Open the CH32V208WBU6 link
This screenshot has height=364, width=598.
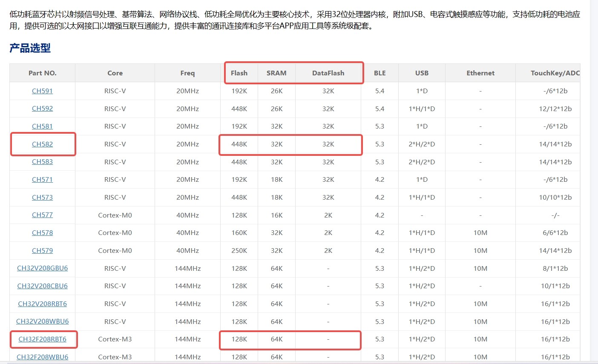click(x=42, y=321)
